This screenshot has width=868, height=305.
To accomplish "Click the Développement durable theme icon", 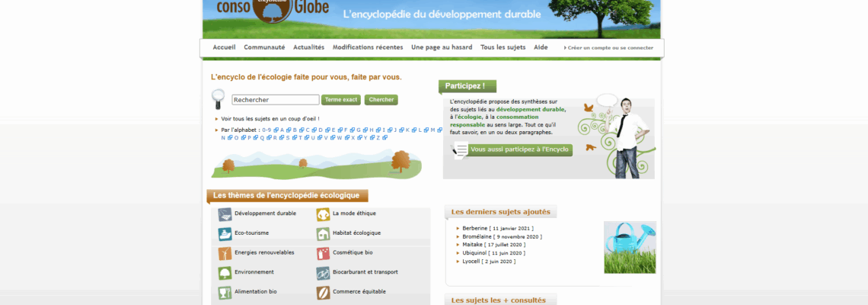I will click(x=225, y=214).
